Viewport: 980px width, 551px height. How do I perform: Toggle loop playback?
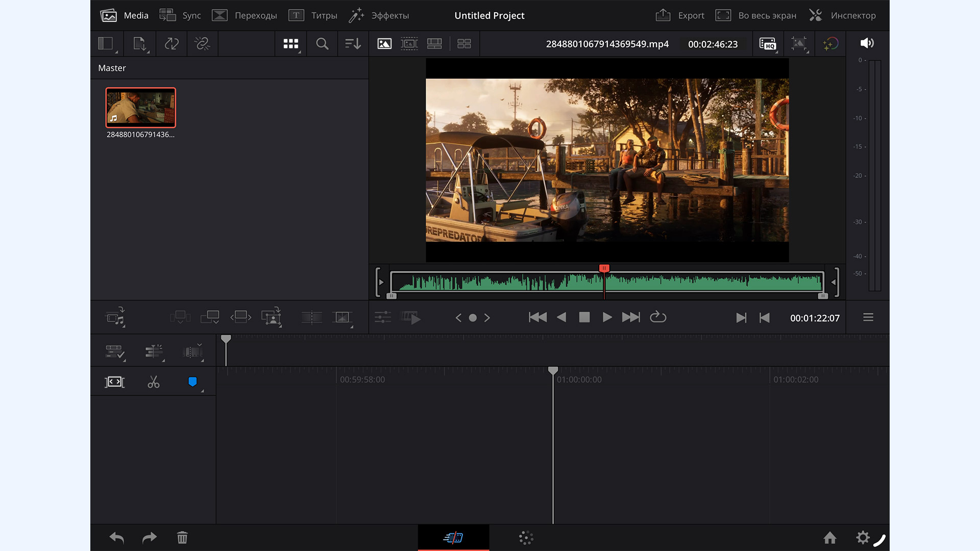pyautogui.click(x=658, y=317)
